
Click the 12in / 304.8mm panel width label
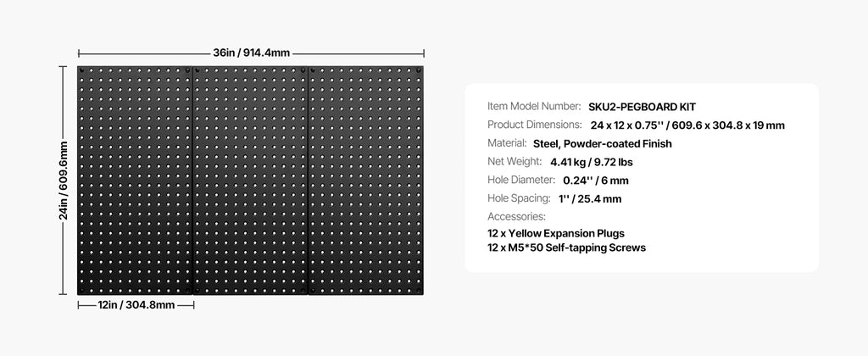(136, 305)
